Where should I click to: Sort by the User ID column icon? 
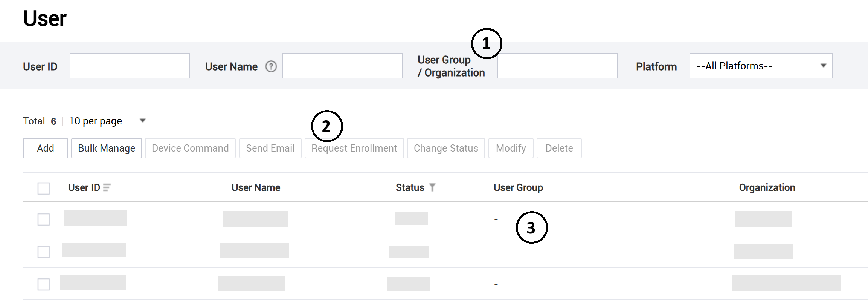click(107, 187)
